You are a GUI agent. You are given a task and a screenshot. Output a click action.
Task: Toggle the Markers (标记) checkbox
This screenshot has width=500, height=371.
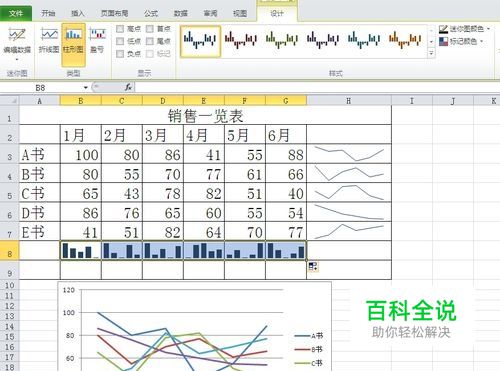point(150,54)
